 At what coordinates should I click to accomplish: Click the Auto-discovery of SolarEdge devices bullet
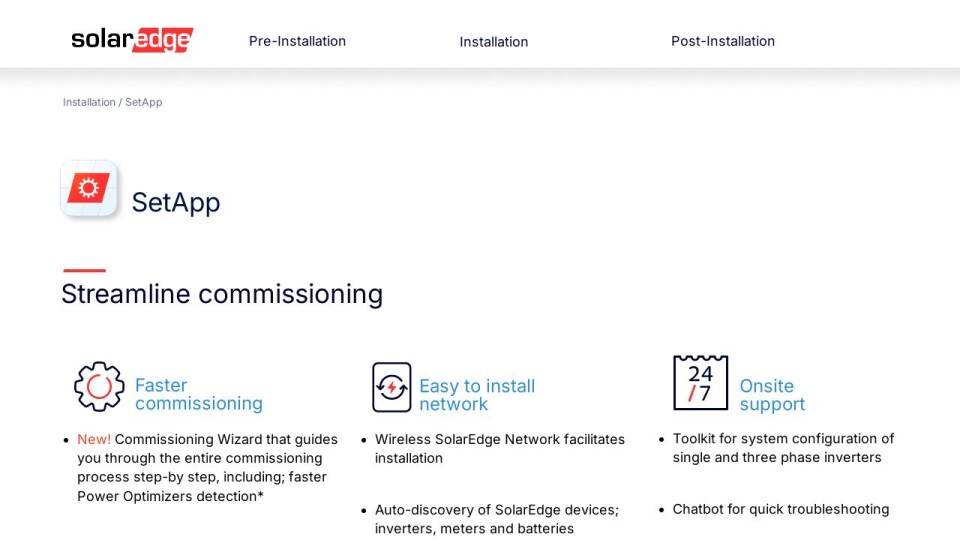497,519
